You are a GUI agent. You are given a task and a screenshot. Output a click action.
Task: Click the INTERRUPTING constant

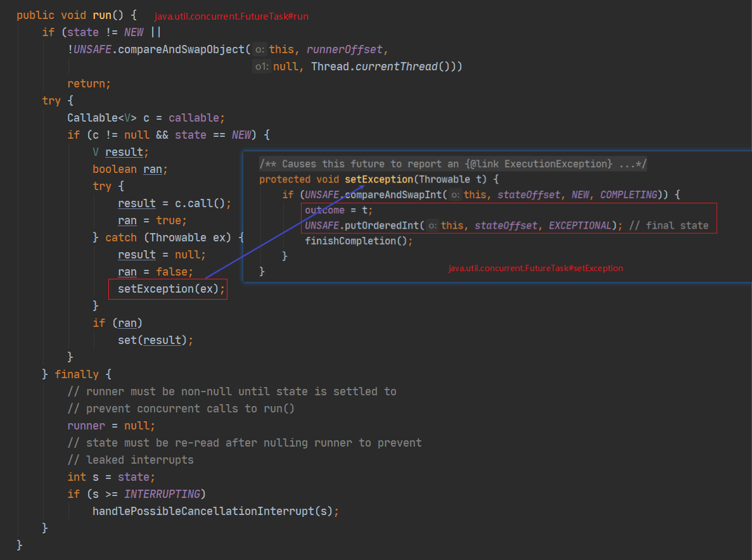pyautogui.click(x=162, y=494)
